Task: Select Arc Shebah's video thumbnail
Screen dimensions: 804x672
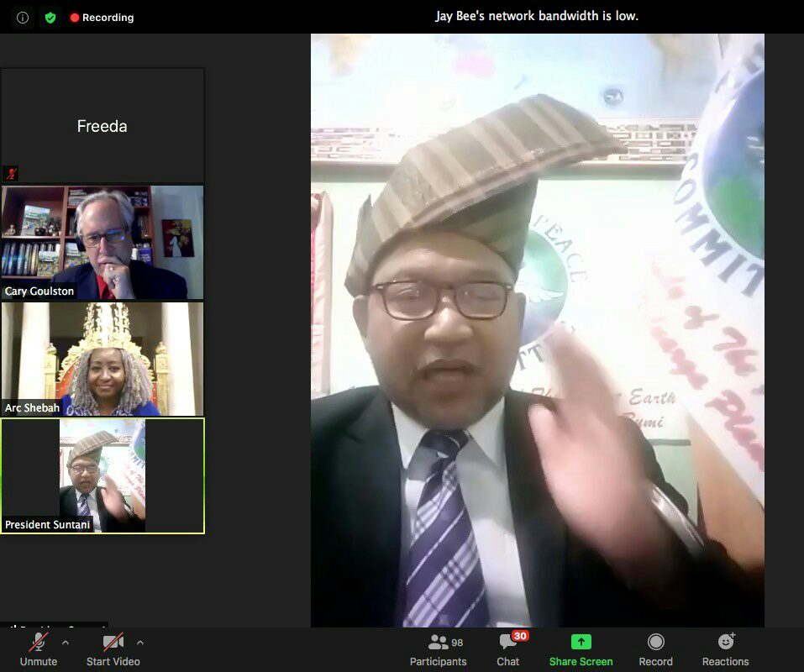Action: point(102,357)
